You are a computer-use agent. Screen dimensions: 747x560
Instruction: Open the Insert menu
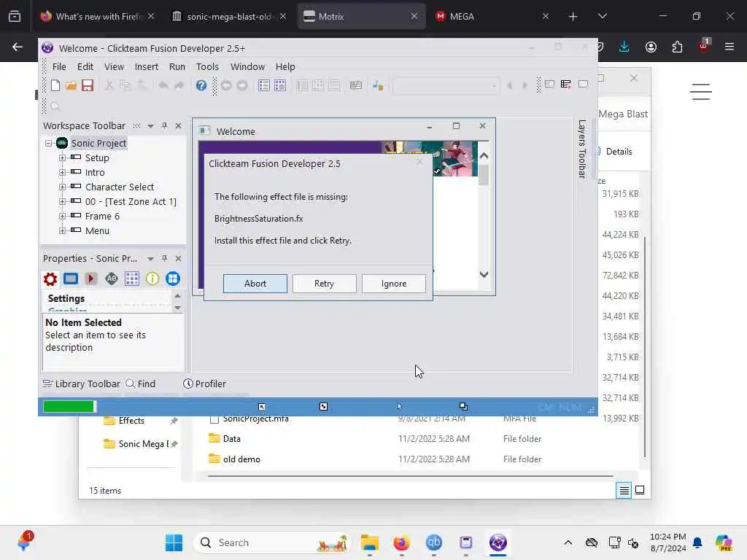click(x=146, y=66)
